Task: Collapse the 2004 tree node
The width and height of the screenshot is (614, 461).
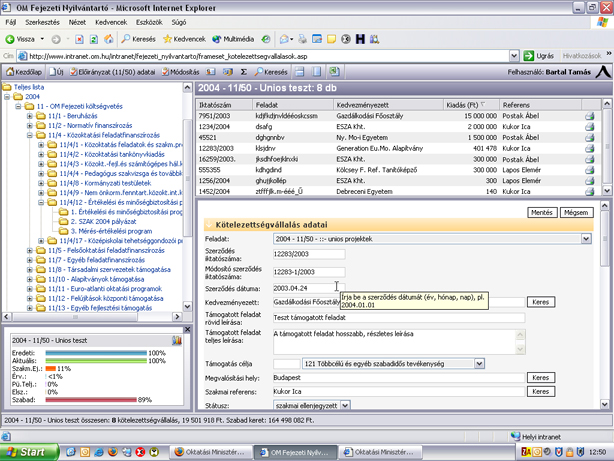Action: (x=7, y=97)
